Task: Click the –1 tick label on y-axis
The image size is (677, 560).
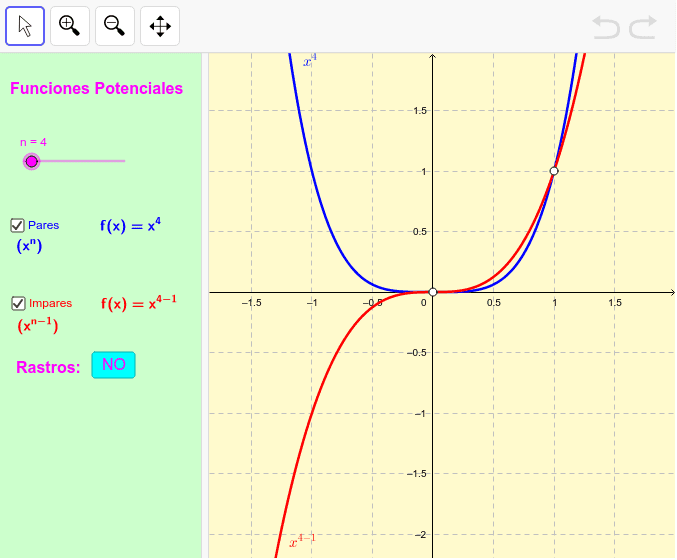Action: pyautogui.click(x=420, y=414)
